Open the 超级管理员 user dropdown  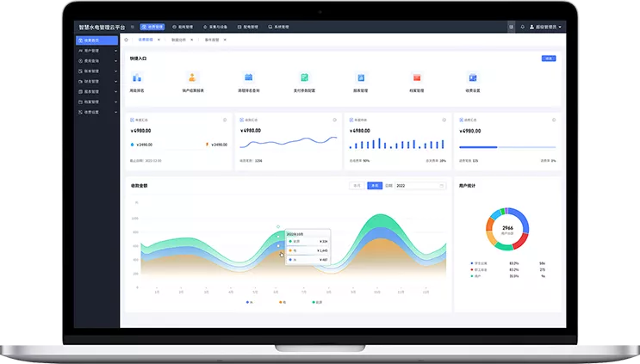(x=546, y=27)
